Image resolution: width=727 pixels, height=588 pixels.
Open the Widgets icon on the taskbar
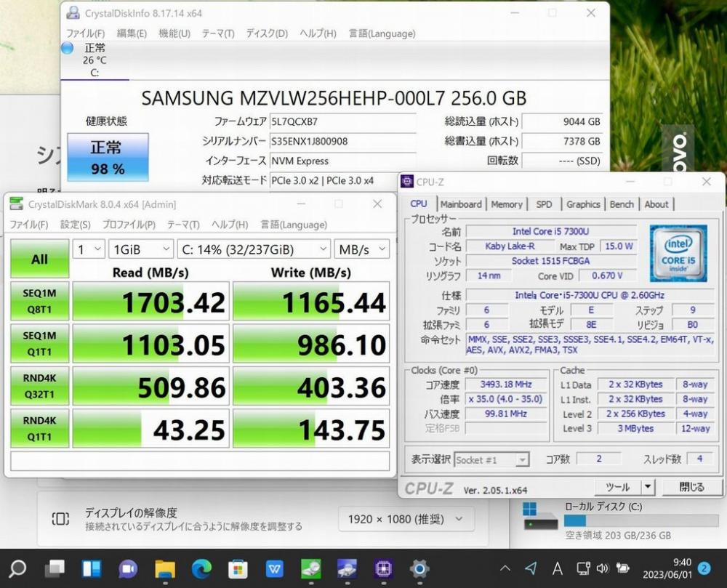pyautogui.click(x=92, y=568)
